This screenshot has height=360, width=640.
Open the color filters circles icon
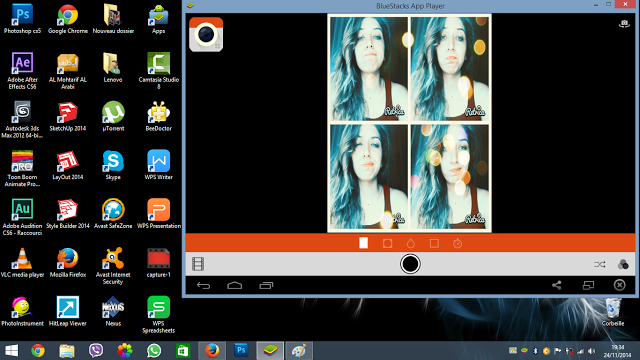[623, 264]
